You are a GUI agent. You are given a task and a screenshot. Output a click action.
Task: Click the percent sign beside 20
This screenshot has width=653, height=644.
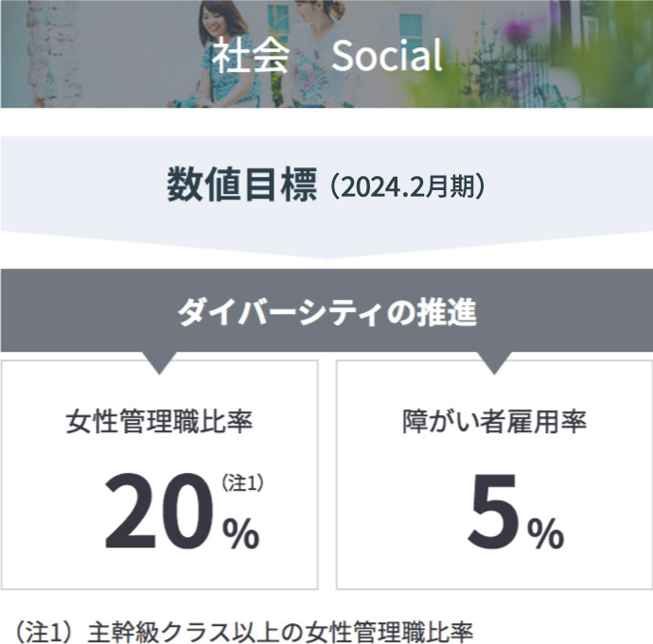point(241,533)
